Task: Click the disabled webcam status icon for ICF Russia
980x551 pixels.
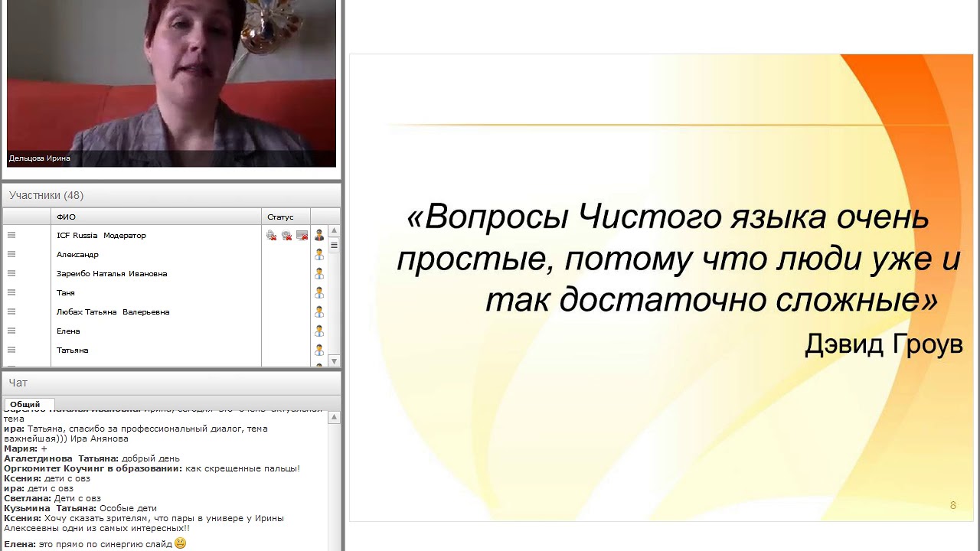Action: (x=286, y=235)
